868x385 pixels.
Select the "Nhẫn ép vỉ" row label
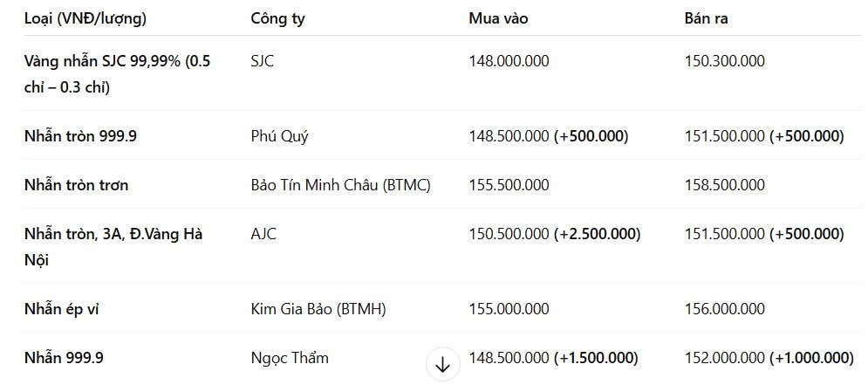pos(66,309)
